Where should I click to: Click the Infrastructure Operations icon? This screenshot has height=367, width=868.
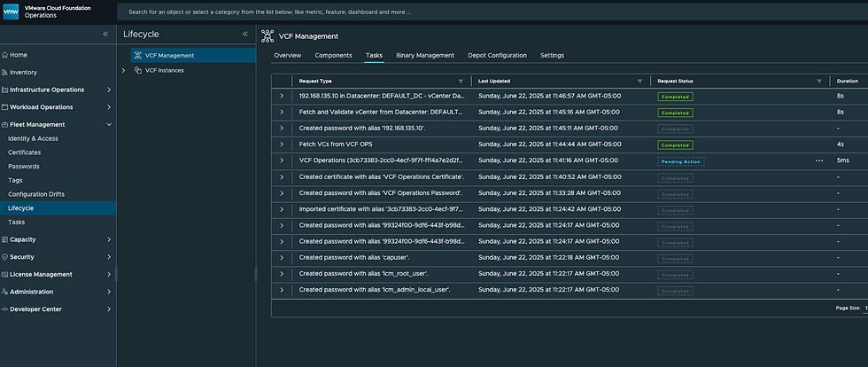[x=5, y=90]
